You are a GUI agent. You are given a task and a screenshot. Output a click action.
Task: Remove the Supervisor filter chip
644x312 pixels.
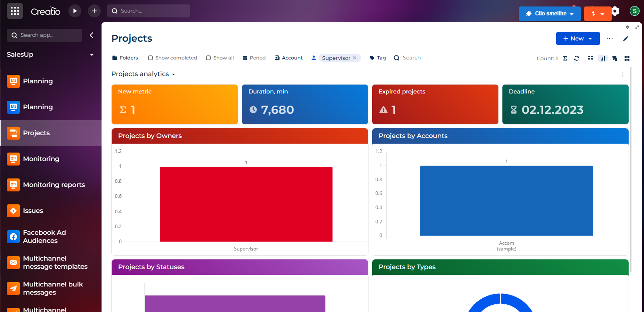click(355, 58)
